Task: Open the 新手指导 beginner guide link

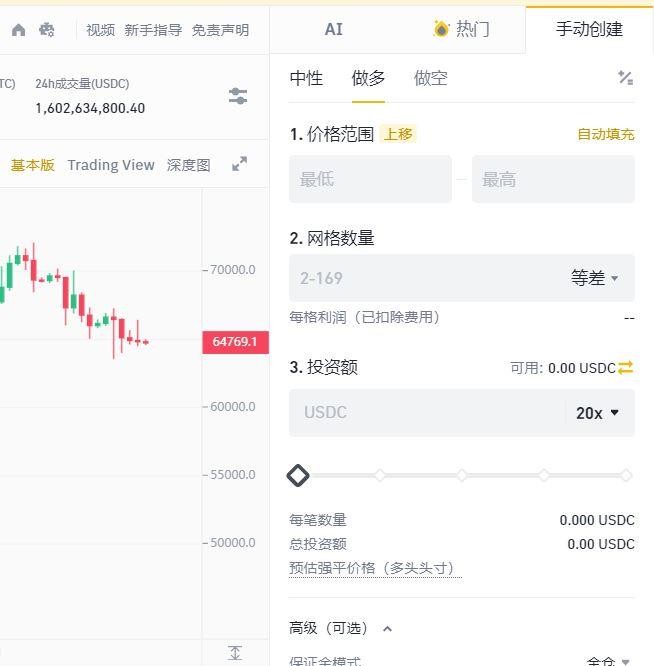Action: tap(153, 30)
